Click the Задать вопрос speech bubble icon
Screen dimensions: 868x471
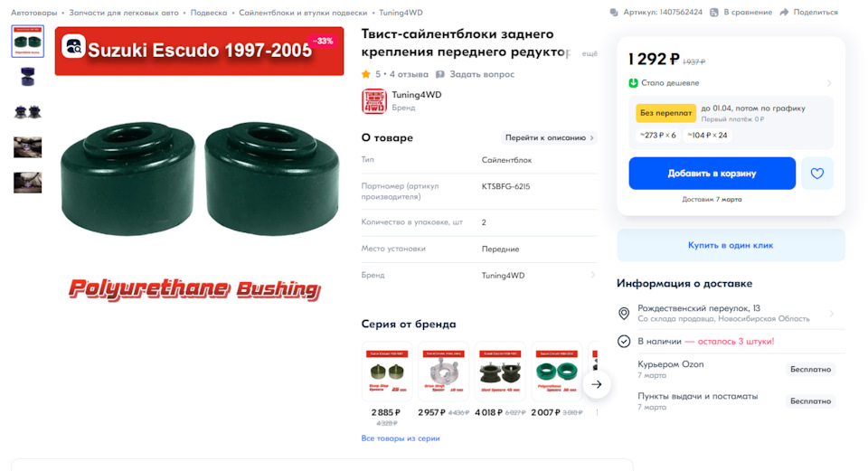(440, 74)
